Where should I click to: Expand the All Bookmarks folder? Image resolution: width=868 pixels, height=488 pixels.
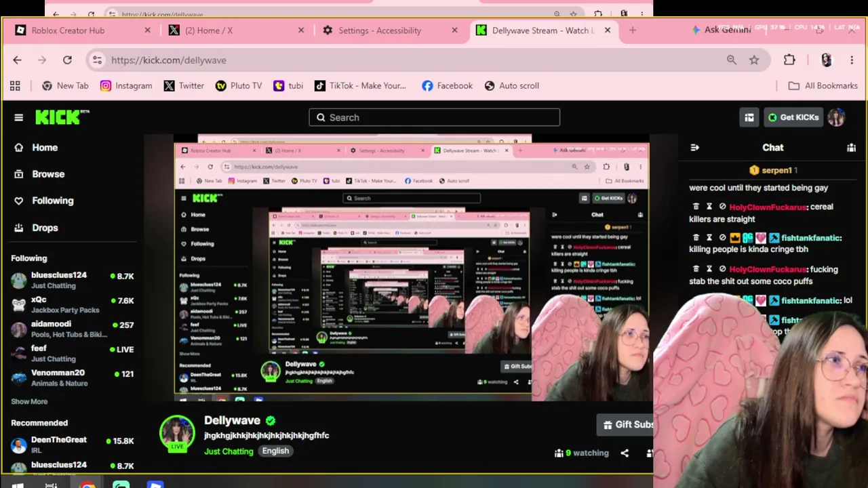[823, 86]
